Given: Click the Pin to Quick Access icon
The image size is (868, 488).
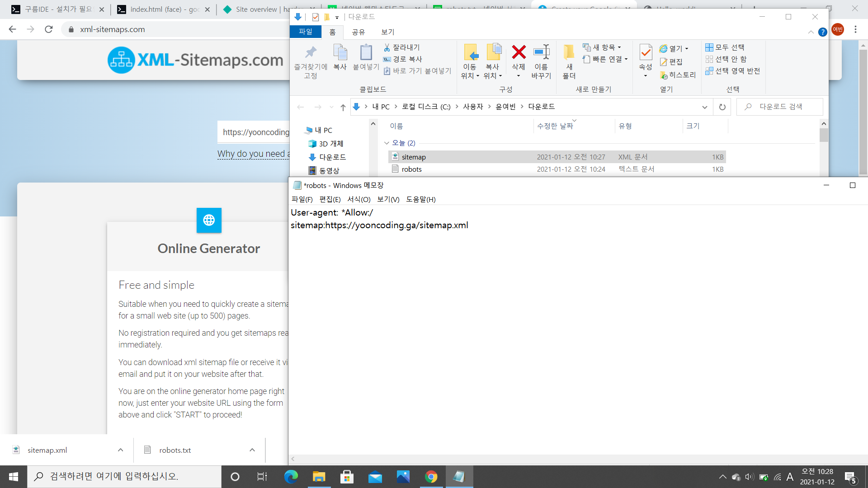Looking at the screenshot, I should coord(311,52).
